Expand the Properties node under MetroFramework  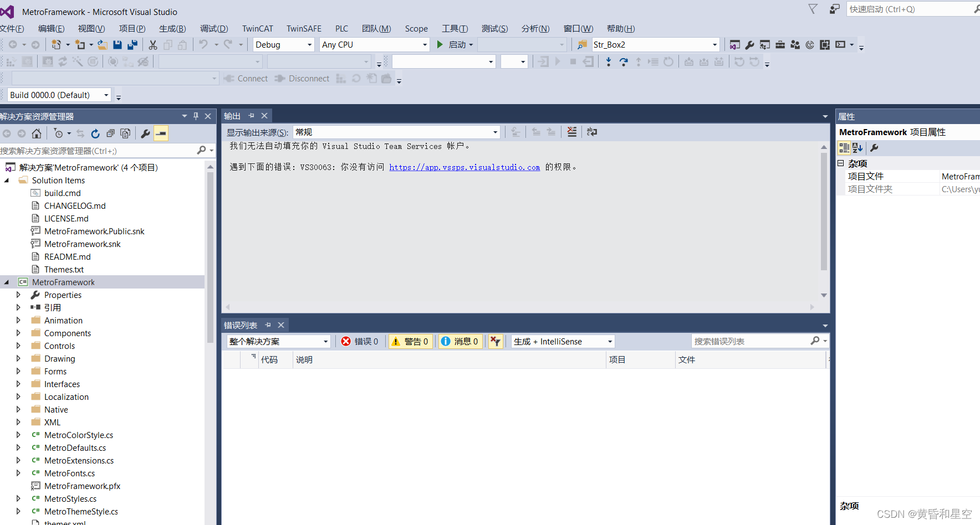18,295
